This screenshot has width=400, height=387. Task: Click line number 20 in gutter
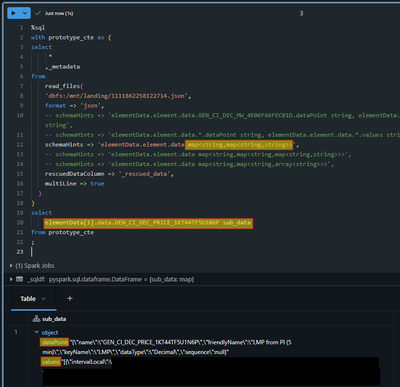point(20,223)
